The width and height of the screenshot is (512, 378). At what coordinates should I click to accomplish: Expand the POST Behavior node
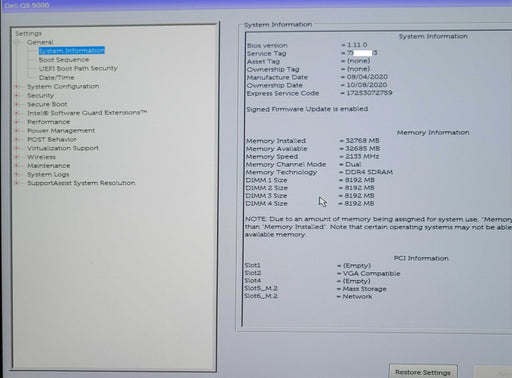pos(17,139)
